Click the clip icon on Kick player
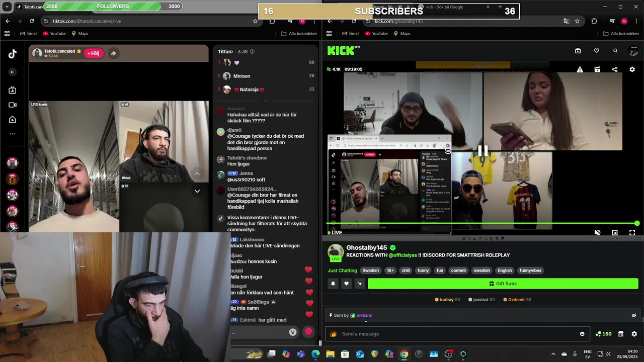Screen dimensions: 644x362 [x=597, y=69]
